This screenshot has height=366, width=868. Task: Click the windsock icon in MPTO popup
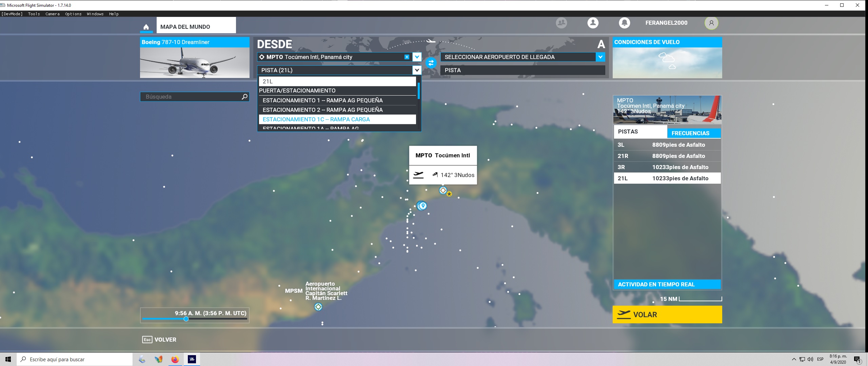[435, 175]
